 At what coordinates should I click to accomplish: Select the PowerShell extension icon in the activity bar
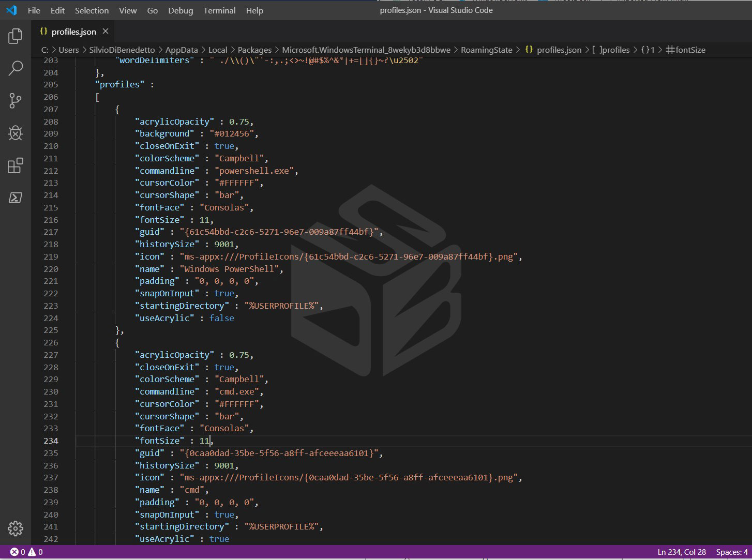tap(15, 198)
